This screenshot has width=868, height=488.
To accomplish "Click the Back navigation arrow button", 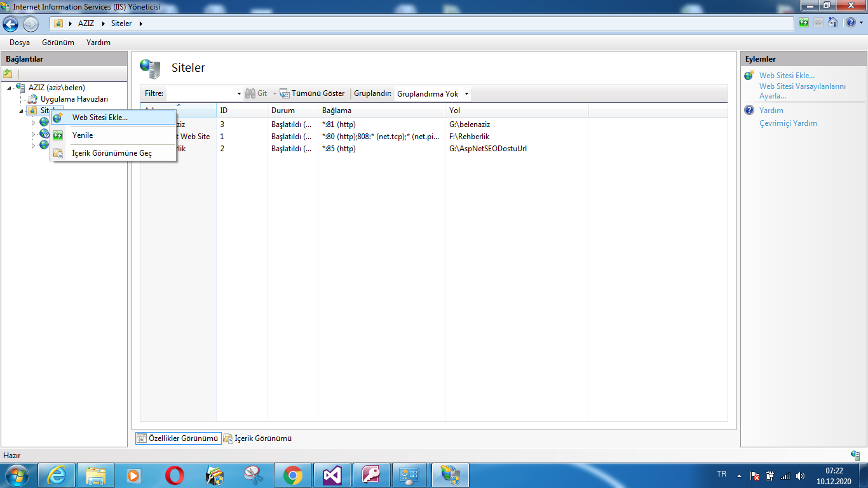I will point(11,24).
